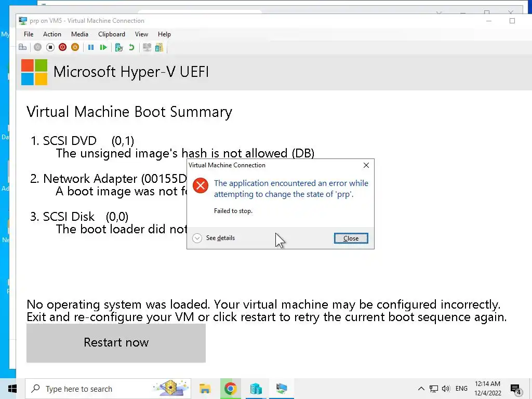Viewport: 532px width, 399px height.
Task: Click the volume speaker tray icon
Action: pyautogui.click(x=446, y=389)
